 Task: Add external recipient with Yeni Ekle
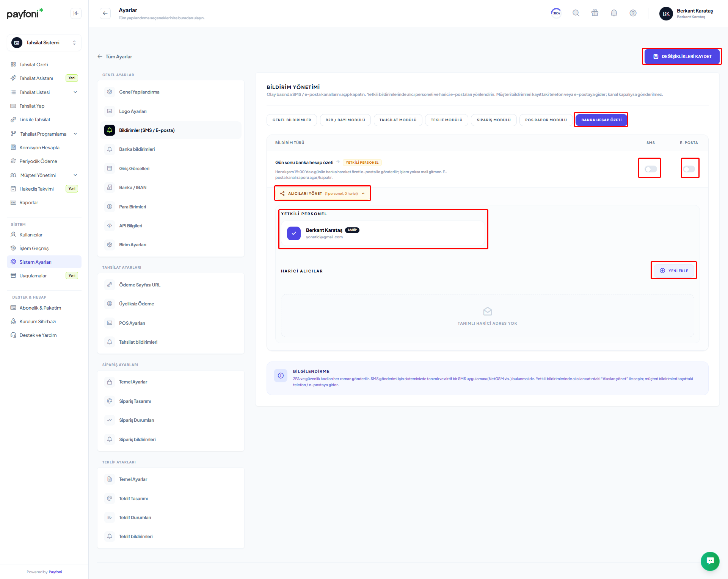point(674,271)
